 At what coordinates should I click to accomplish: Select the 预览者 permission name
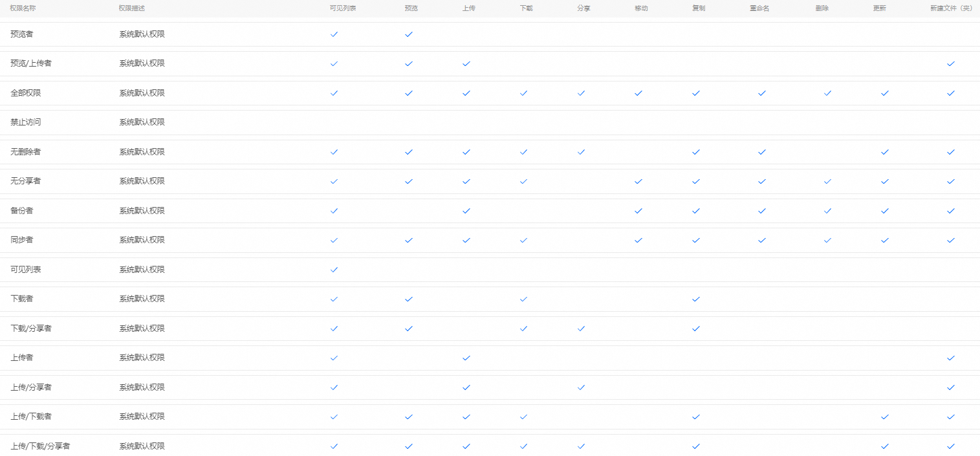point(22,34)
